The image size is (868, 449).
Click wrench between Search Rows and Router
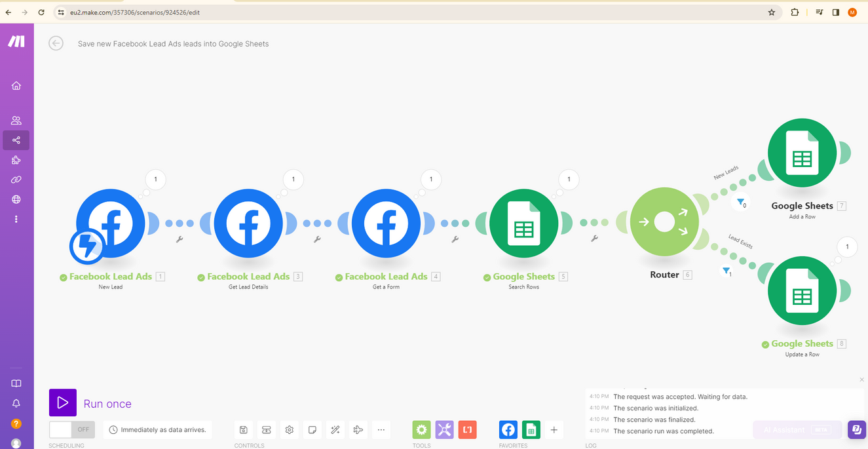pyautogui.click(x=595, y=239)
